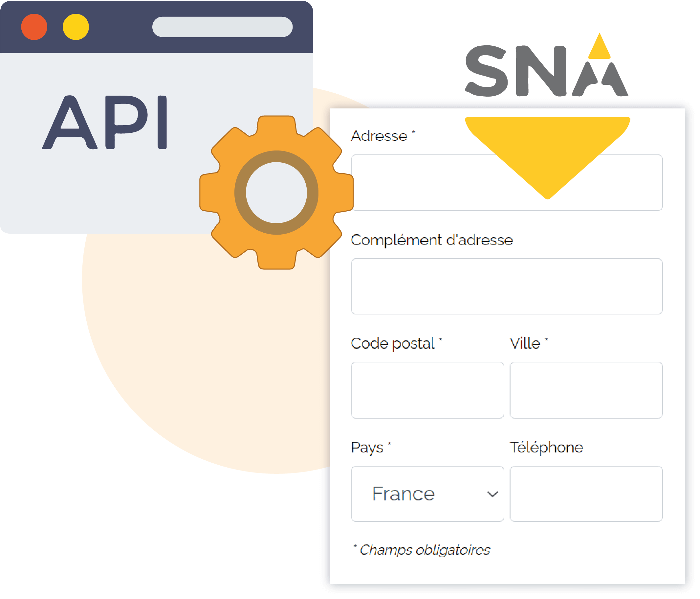Click the Complément d'adresse label
The height and width of the screenshot is (599, 700).
pyautogui.click(x=432, y=240)
